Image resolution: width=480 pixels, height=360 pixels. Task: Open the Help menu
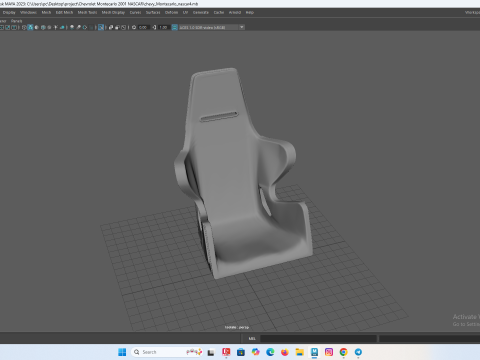click(x=250, y=13)
